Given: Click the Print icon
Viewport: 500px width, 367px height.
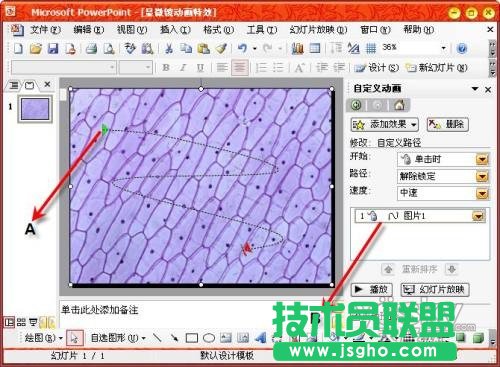Looking at the screenshot, I should (91, 49).
